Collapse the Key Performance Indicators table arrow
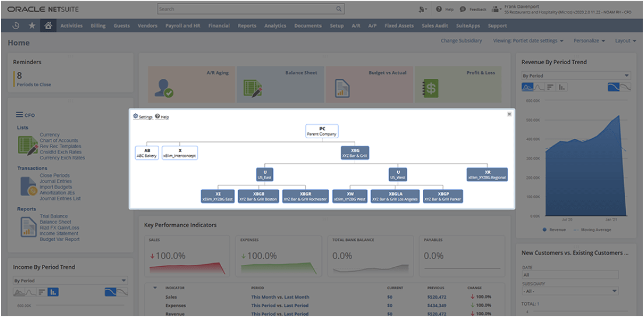Viewport: 644px width, 318px height. (x=155, y=288)
